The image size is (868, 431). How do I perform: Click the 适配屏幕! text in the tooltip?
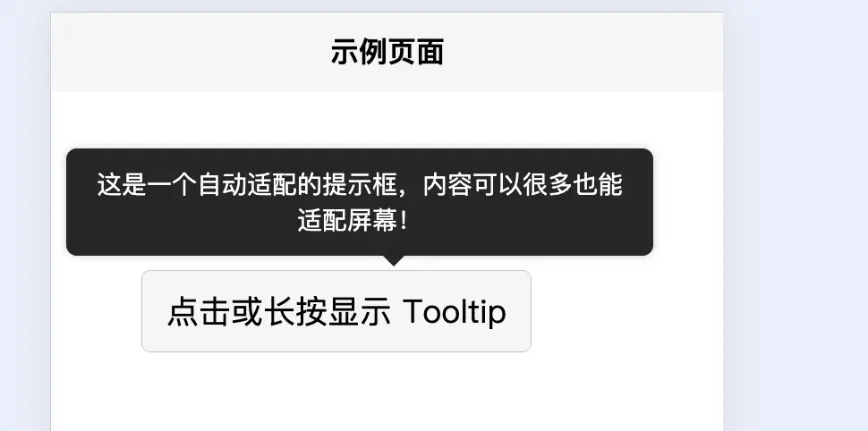coord(353,220)
